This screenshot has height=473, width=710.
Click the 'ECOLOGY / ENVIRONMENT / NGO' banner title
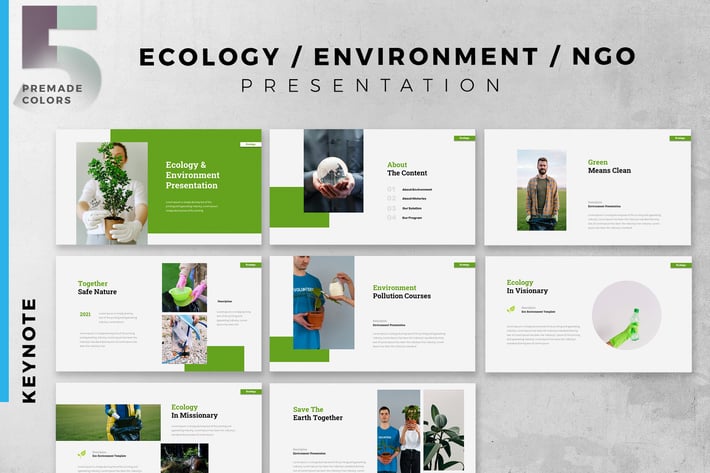(387, 57)
